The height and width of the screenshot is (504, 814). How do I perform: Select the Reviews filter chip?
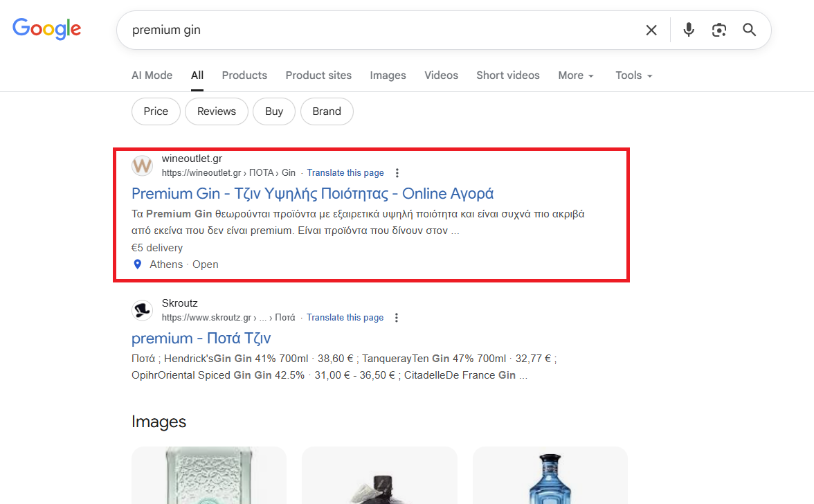click(216, 111)
